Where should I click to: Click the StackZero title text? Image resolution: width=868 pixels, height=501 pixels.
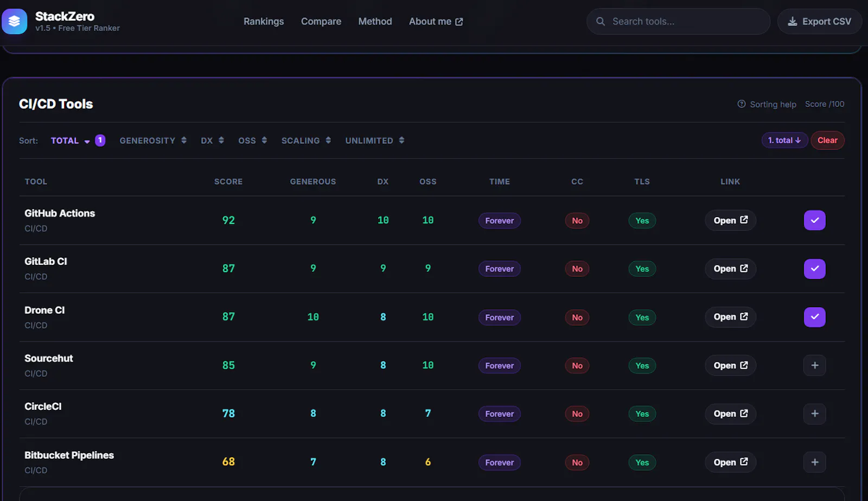pos(65,16)
